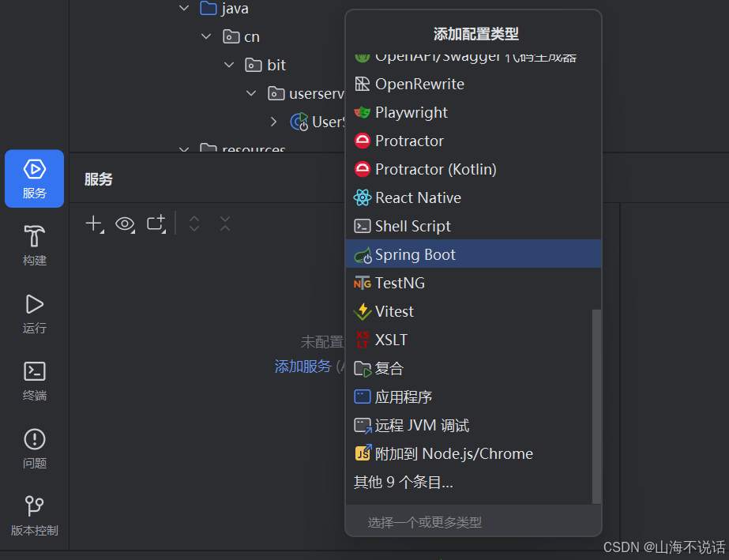Click the expand all arrows icon
Screen dimensions: 729x560
point(194,224)
